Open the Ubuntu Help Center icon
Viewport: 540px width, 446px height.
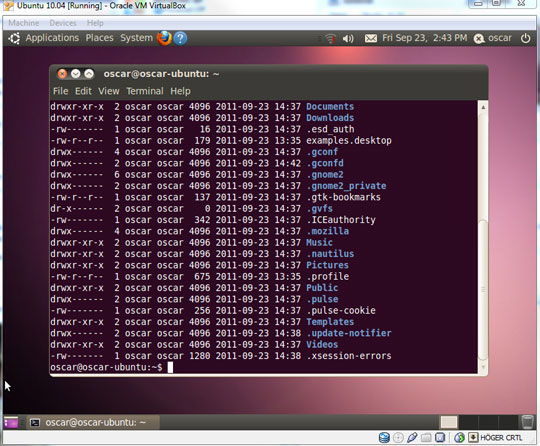coord(180,38)
